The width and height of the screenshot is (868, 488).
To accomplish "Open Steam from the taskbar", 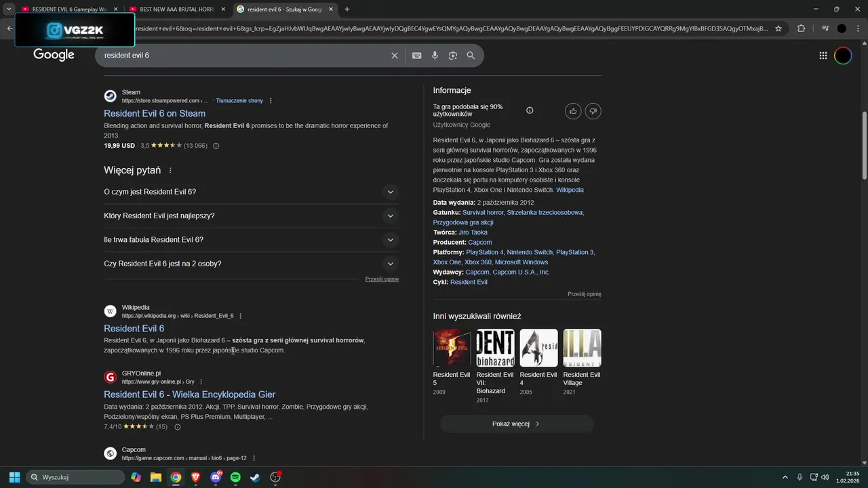I will 255,477.
